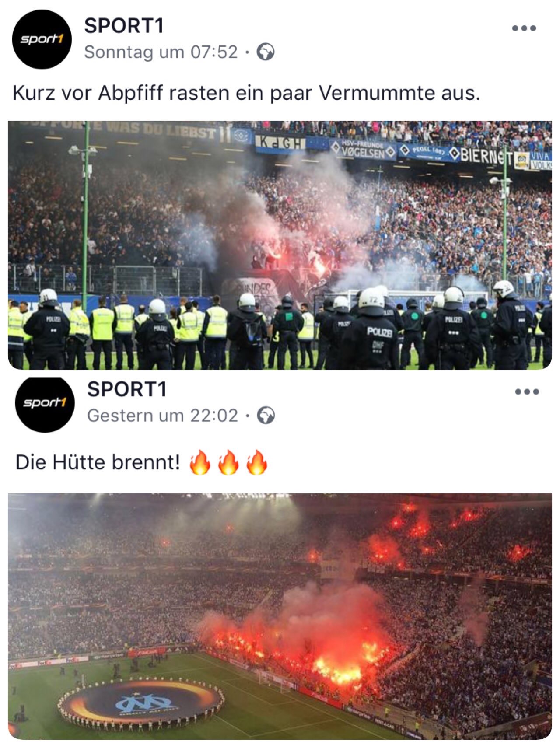Tap the middle fire emoji in the caption
560x748 pixels.
(x=228, y=462)
